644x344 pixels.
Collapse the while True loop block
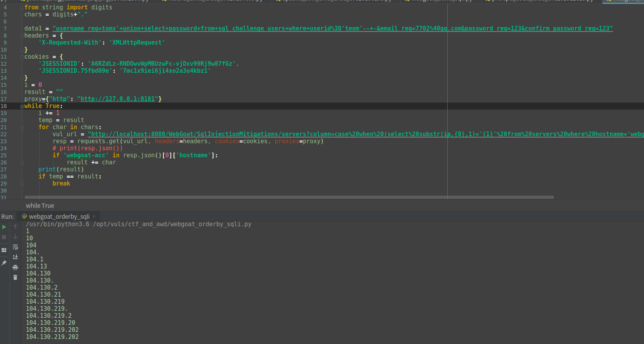(x=22, y=106)
